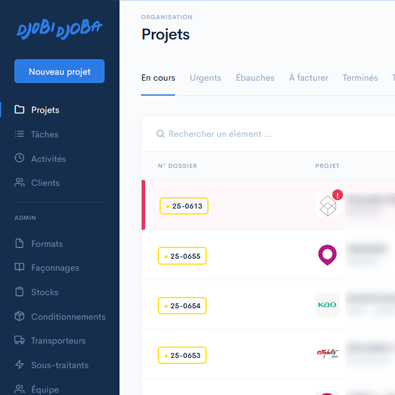The height and width of the screenshot is (395, 395).
Task: Open the Clients people icon
Action: pos(19,182)
